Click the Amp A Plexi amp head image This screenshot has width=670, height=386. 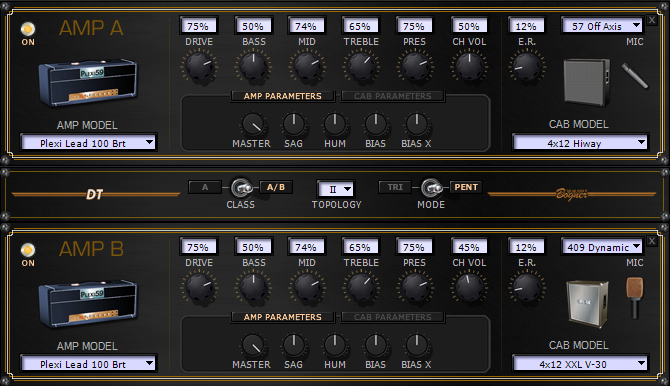tap(88, 83)
